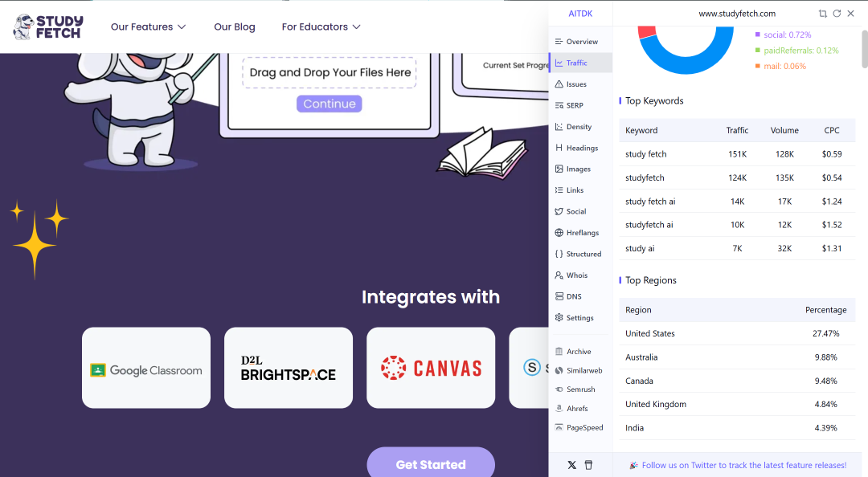
Task: Click the Follow us on Twitter link
Action: 744,466
